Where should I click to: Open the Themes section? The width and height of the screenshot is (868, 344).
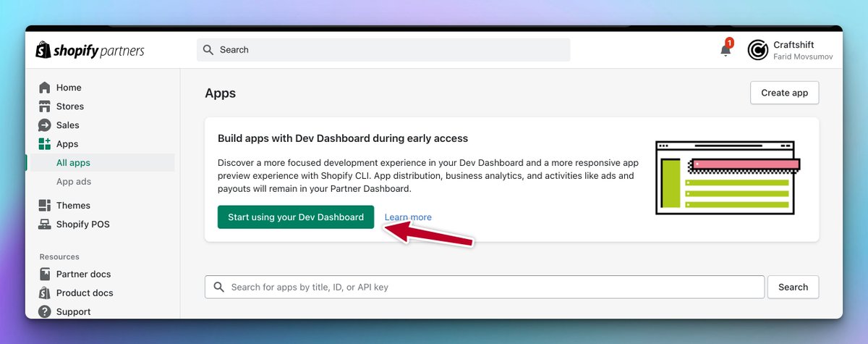click(73, 206)
